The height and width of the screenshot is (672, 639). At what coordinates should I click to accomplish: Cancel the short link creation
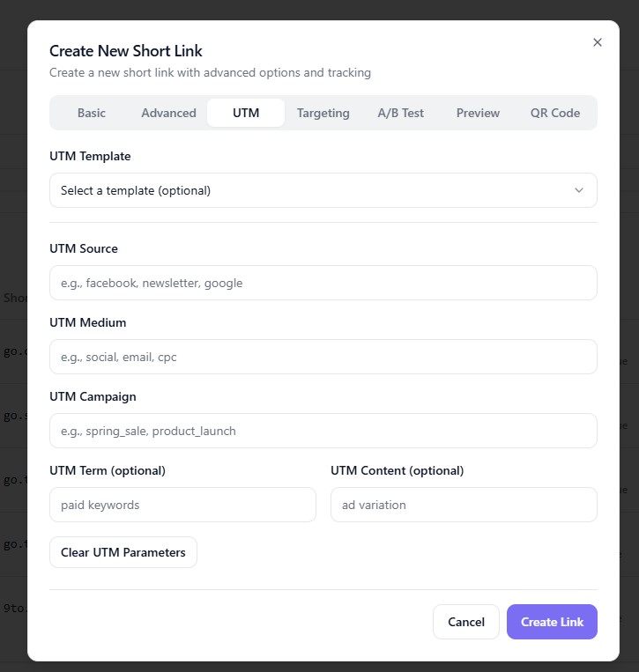[465, 622]
